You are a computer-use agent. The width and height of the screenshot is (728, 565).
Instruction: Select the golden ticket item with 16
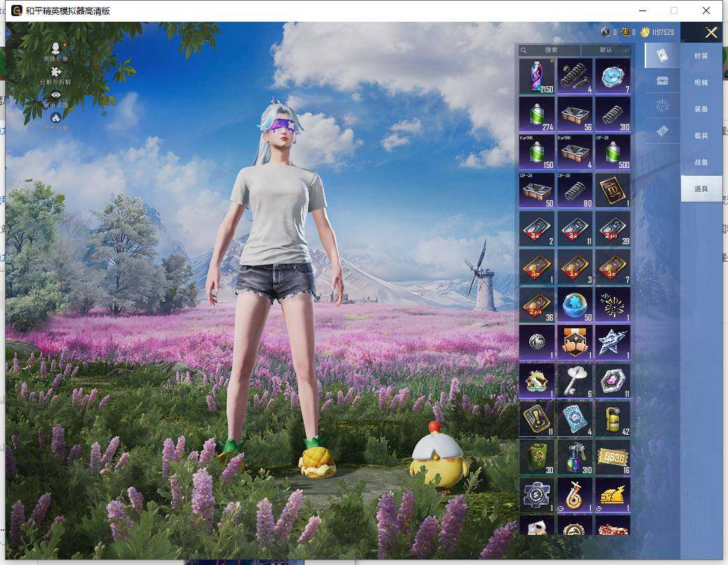tap(613, 456)
